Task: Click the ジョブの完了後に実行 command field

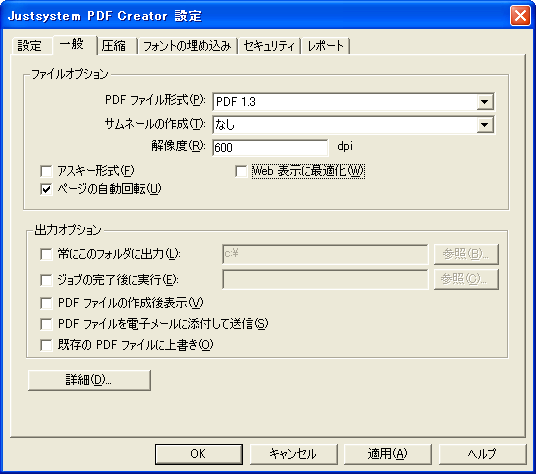Action: coord(325,279)
